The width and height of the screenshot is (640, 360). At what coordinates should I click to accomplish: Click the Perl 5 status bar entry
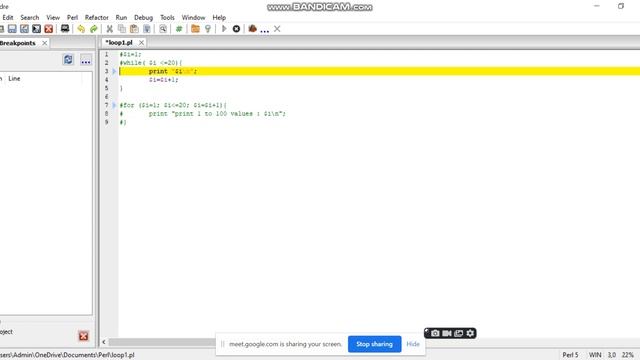(570, 355)
